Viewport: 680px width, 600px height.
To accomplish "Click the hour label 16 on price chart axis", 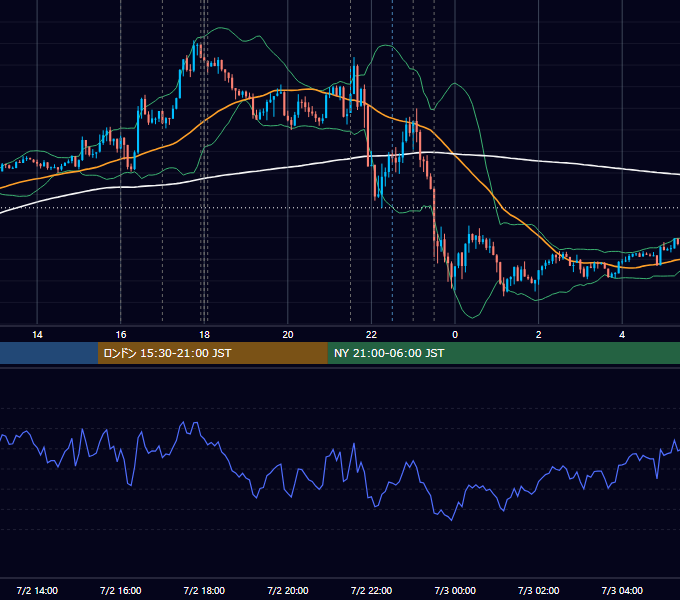I will [121, 335].
